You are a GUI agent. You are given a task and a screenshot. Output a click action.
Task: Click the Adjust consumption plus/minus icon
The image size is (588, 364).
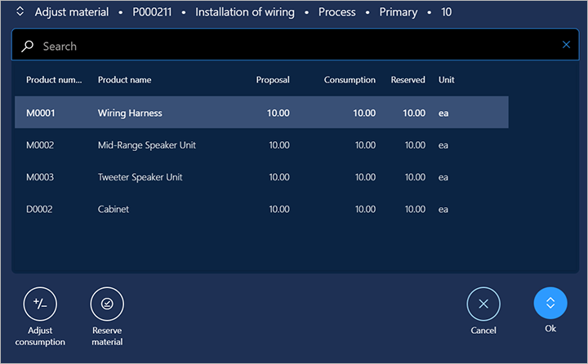pos(40,304)
